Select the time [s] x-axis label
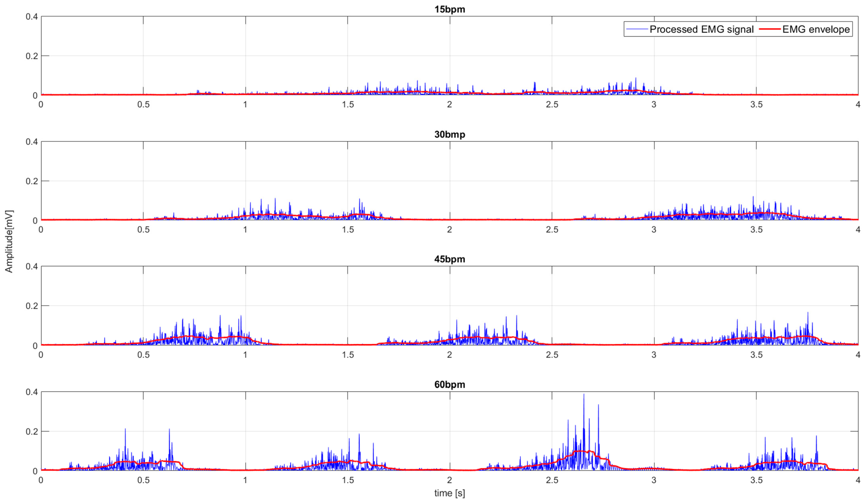The height and width of the screenshot is (504, 866). point(449,493)
